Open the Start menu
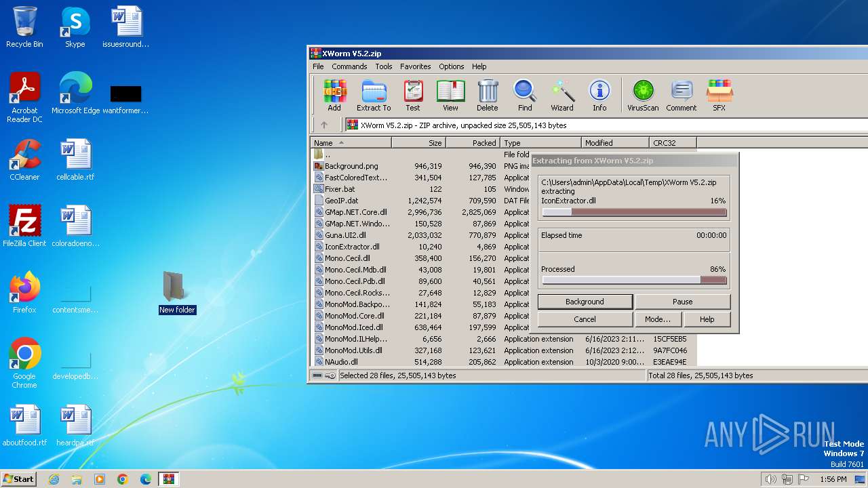Viewport: 868px width, 488px height. pos(18,479)
